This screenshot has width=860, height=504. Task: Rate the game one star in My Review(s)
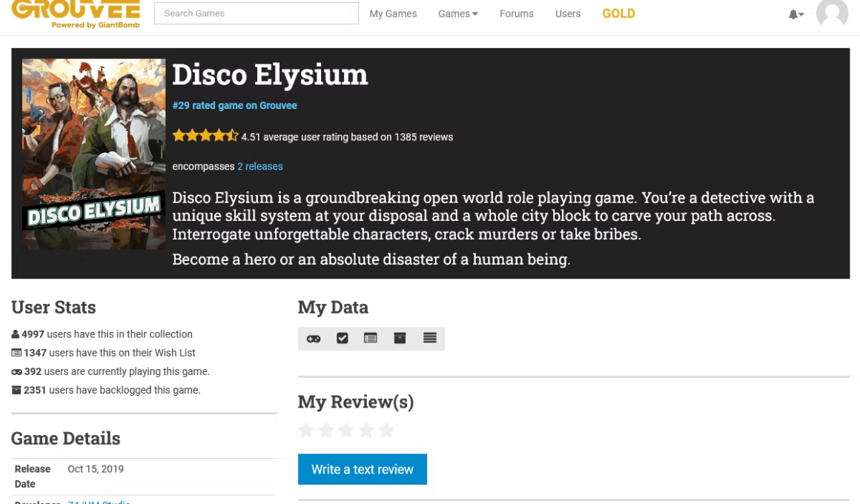[x=306, y=430]
